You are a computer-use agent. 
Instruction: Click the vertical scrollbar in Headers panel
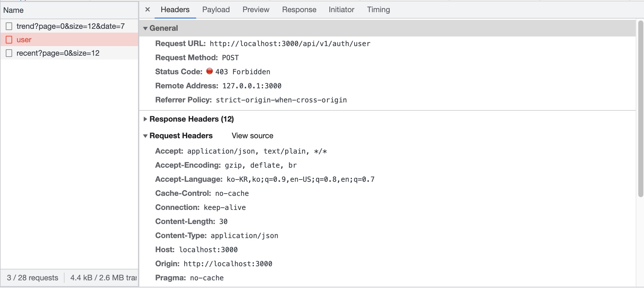point(640,109)
